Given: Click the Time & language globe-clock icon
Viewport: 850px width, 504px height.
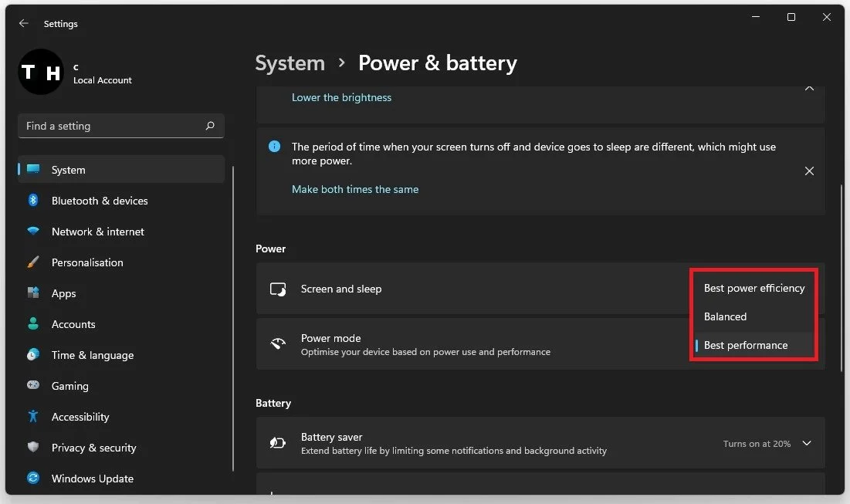Looking at the screenshot, I should click(x=33, y=354).
